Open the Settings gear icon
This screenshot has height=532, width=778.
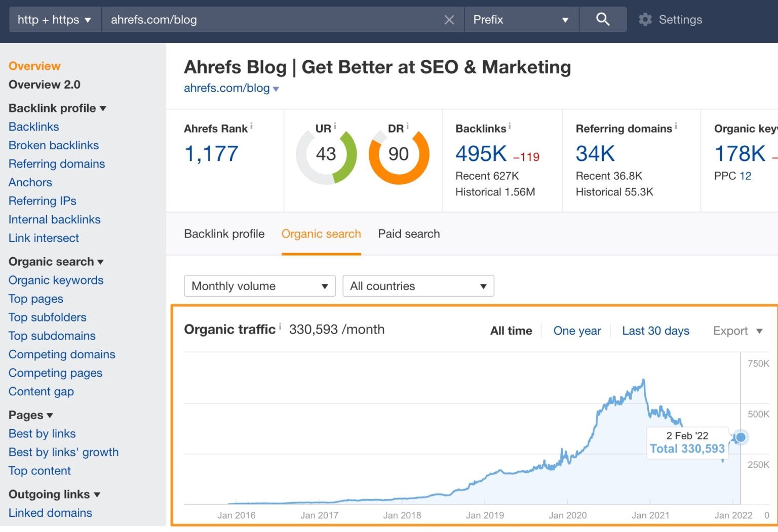click(x=645, y=19)
